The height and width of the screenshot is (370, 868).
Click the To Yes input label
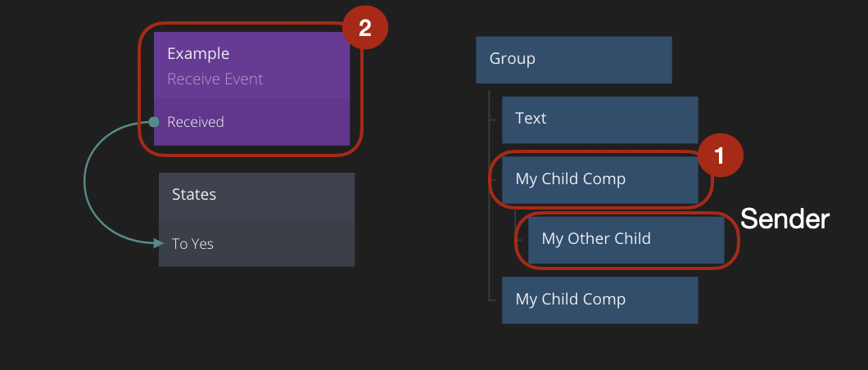click(x=192, y=243)
